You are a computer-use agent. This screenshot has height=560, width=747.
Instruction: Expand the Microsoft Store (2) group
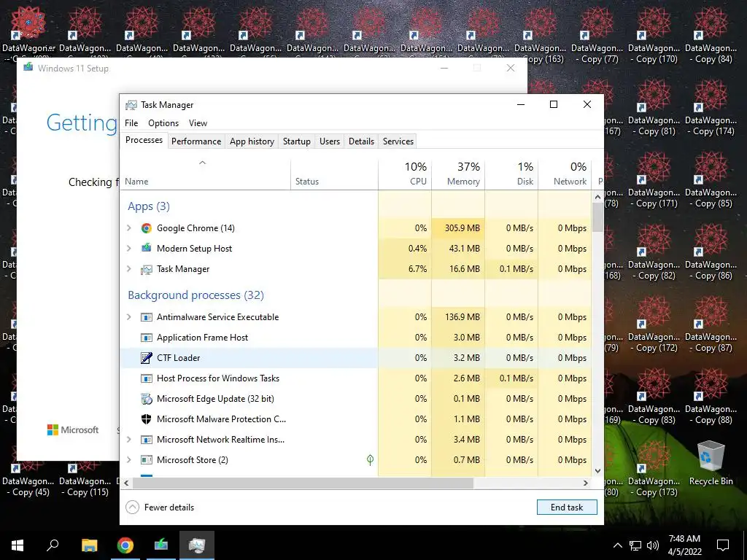[128, 460]
